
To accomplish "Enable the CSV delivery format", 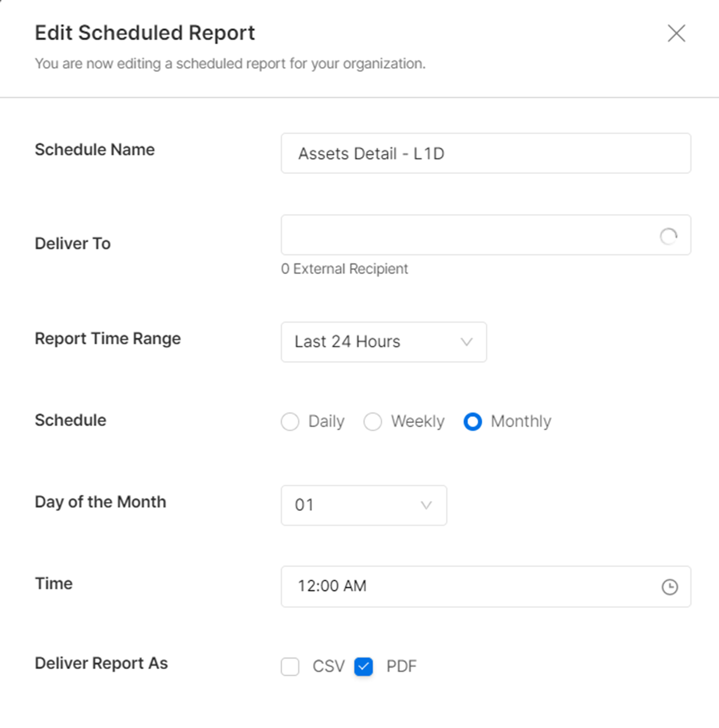I will (290, 666).
